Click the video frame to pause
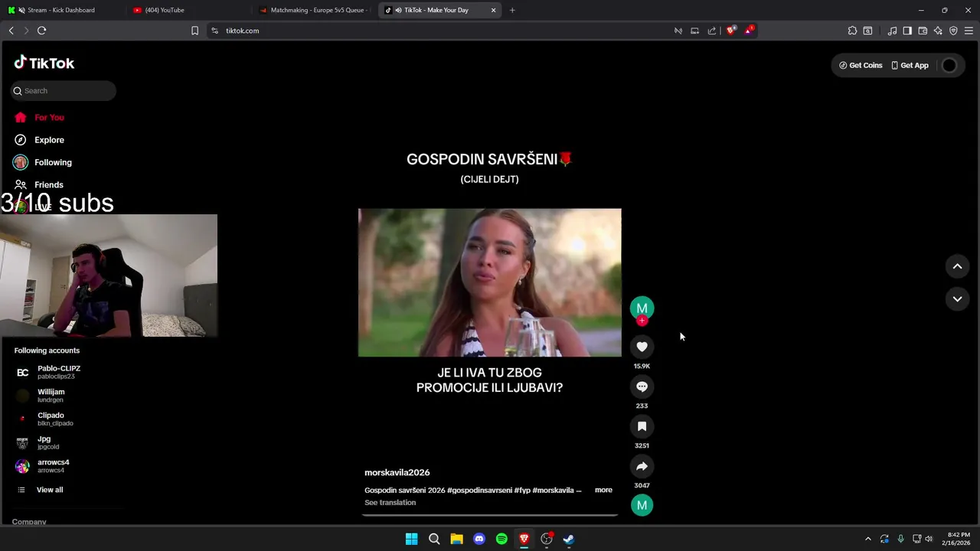Viewport: 980px width, 551px height. (x=490, y=282)
